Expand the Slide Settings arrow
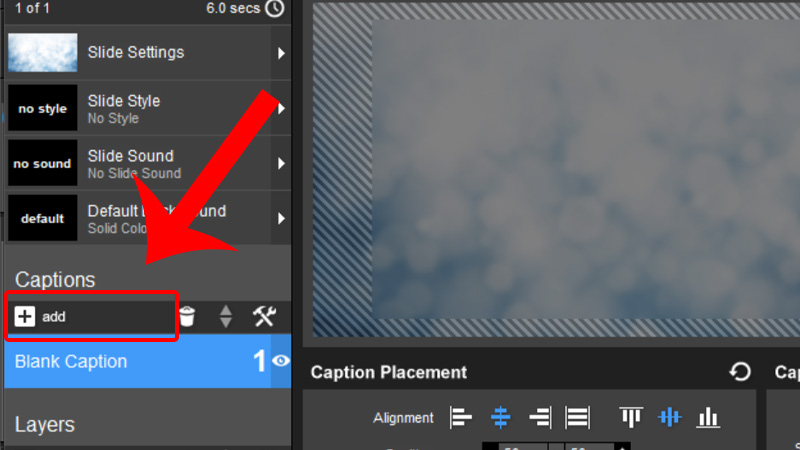The height and width of the screenshot is (450, 800). coord(281,53)
